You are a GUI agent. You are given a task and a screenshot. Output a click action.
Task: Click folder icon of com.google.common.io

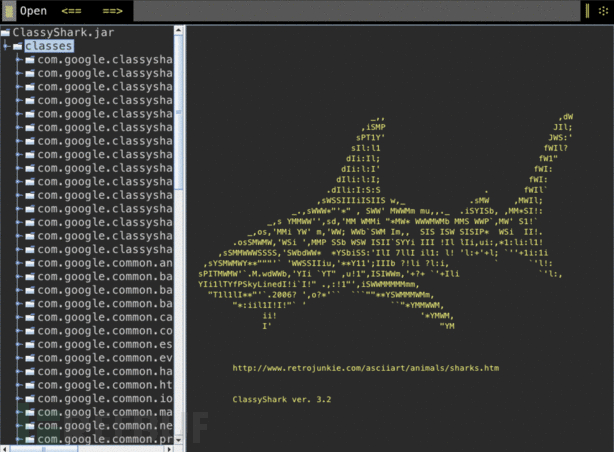coord(30,399)
